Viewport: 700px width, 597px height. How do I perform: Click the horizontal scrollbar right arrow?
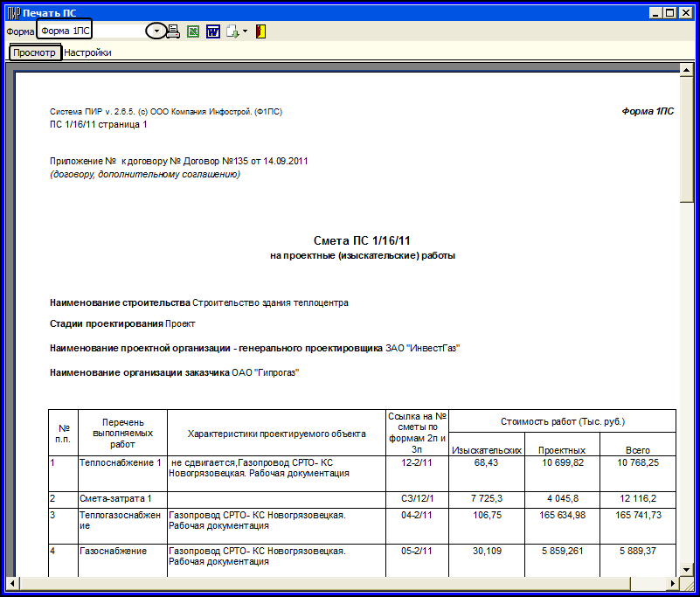[x=673, y=583]
